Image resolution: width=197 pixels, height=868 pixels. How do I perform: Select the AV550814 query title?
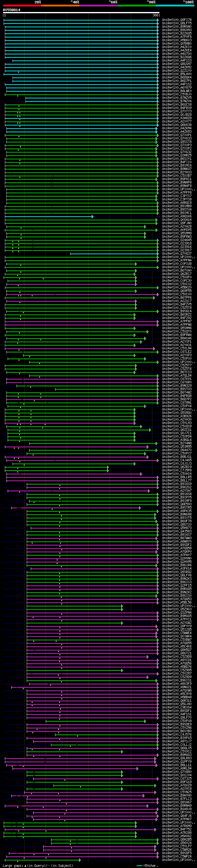(x=11, y=10)
